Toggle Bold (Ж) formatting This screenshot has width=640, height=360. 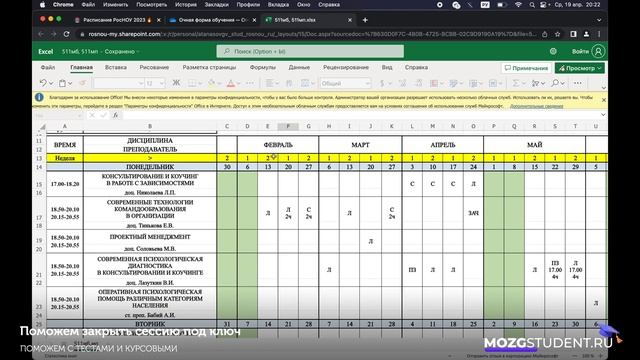click(x=176, y=83)
